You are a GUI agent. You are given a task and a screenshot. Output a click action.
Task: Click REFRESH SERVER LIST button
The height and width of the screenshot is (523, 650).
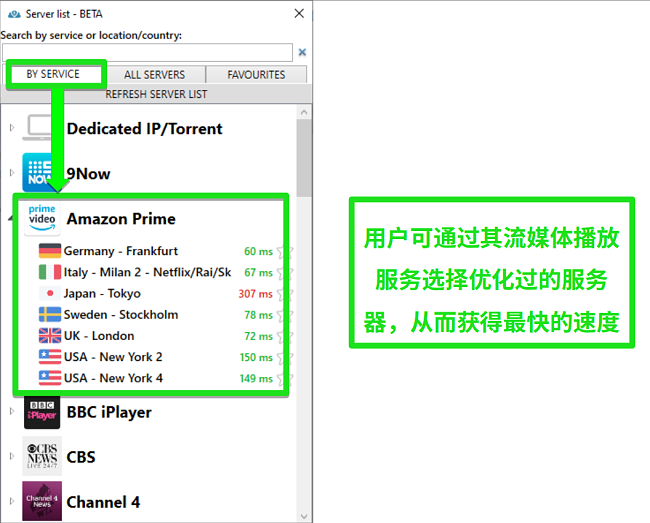pyautogui.click(x=156, y=94)
